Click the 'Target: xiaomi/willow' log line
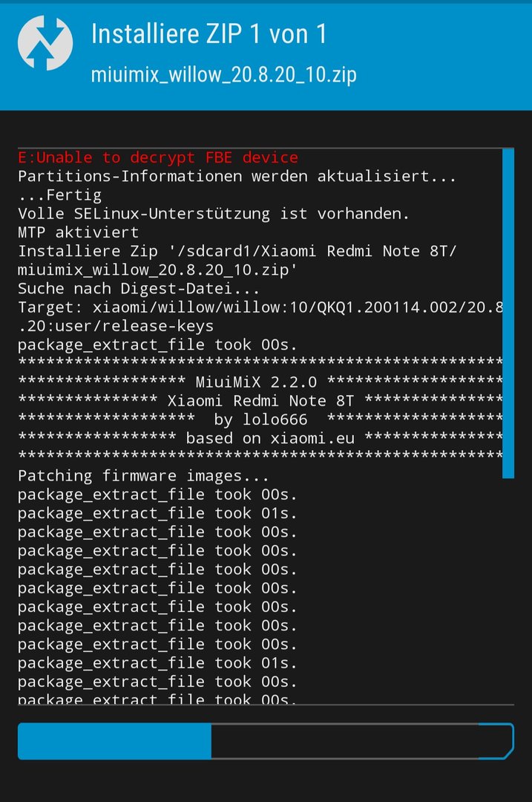Viewport: 532px width, 802px height. pos(260,307)
